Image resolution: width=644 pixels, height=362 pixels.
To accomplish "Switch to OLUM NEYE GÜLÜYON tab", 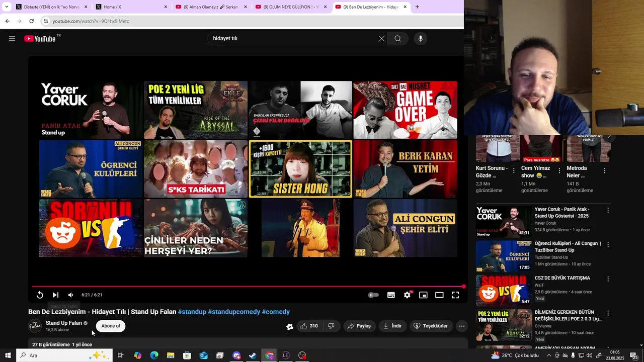I will pyautogui.click(x=291, y=7).
